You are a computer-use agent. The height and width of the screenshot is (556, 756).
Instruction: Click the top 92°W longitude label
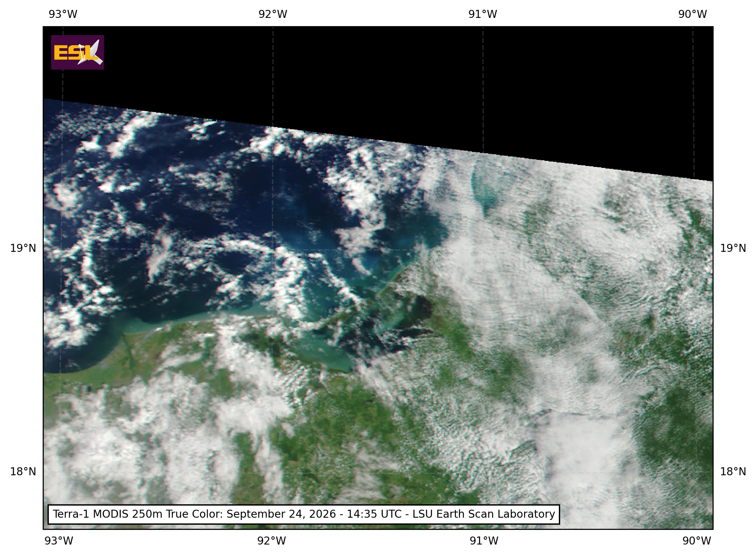click(x=273, y=14)
